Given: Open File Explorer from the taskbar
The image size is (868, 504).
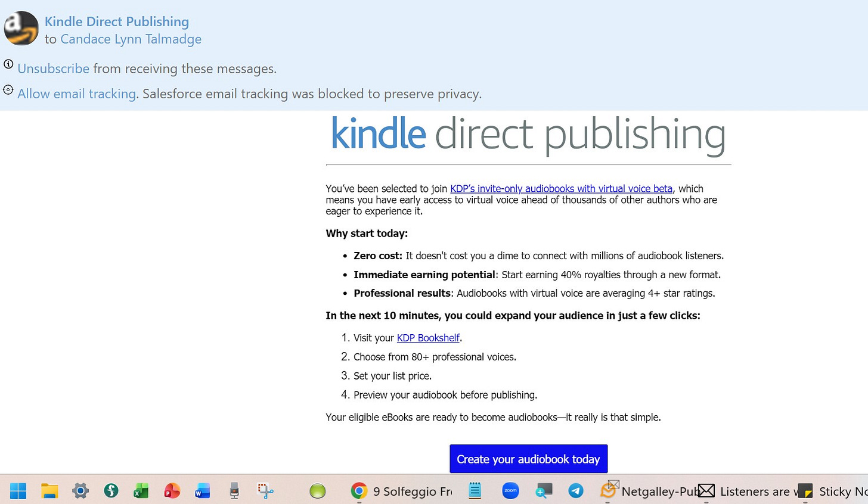Looking at the screenshot, I should (49, 491).
